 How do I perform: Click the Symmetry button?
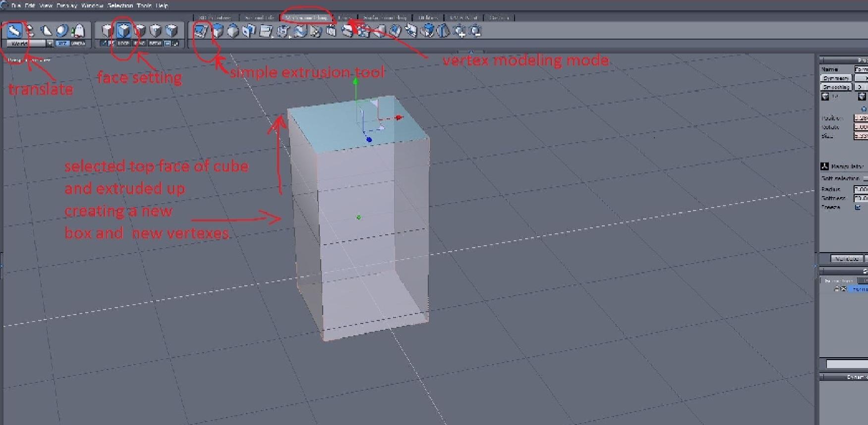836,78
